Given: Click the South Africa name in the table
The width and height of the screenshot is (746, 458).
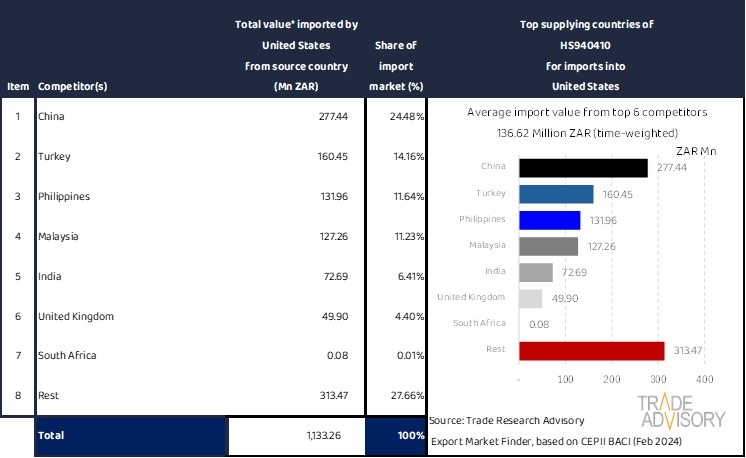Looking at the screenshot, I should 65,356.
